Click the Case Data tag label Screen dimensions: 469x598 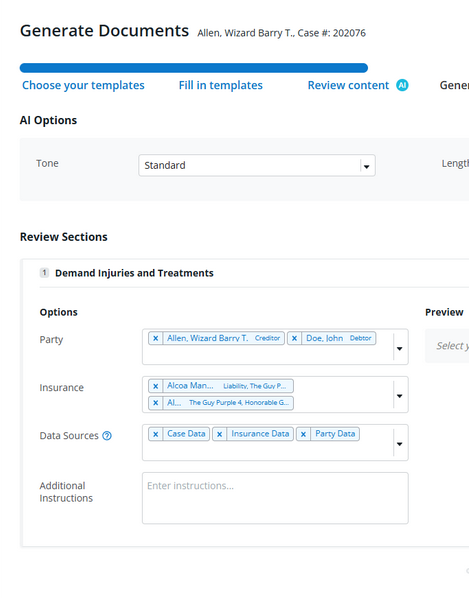186,434
